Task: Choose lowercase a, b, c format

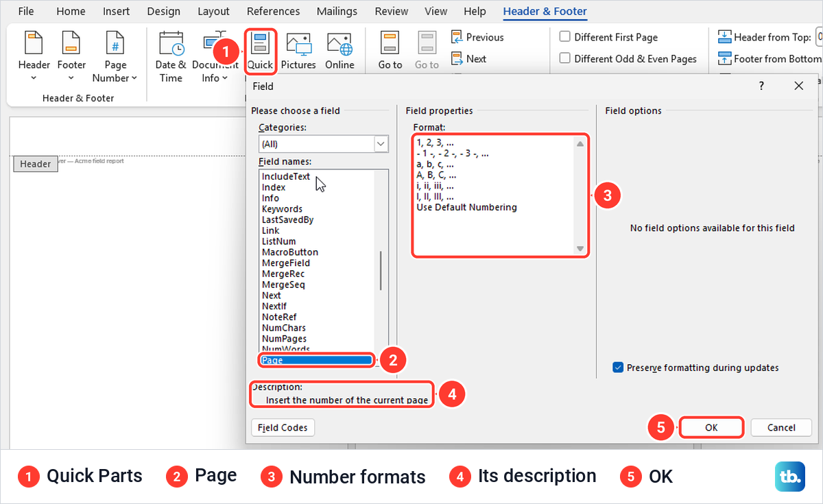Action: (x=435, y=165)
